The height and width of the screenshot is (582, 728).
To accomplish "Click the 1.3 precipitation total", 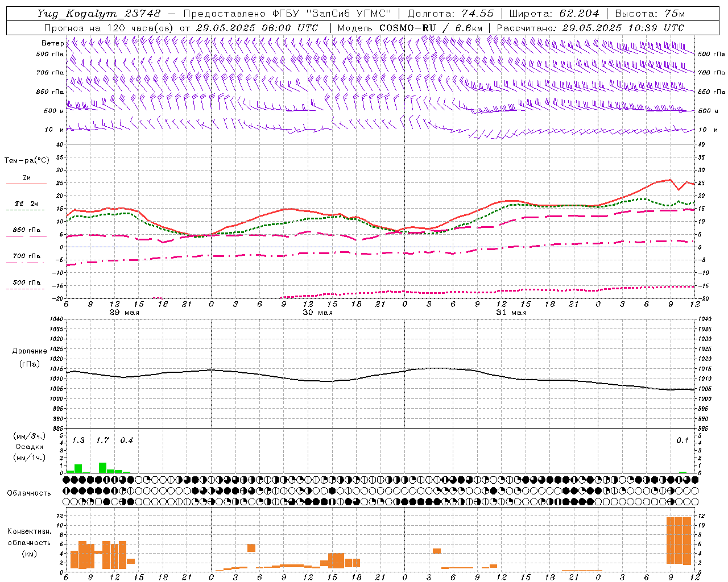I will (x=78, y=440).
